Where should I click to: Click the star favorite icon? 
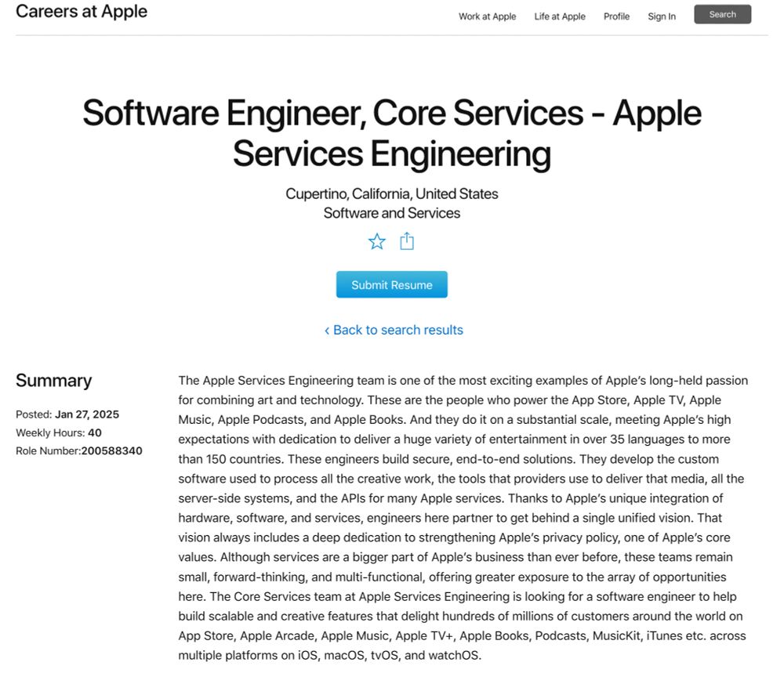376,241
